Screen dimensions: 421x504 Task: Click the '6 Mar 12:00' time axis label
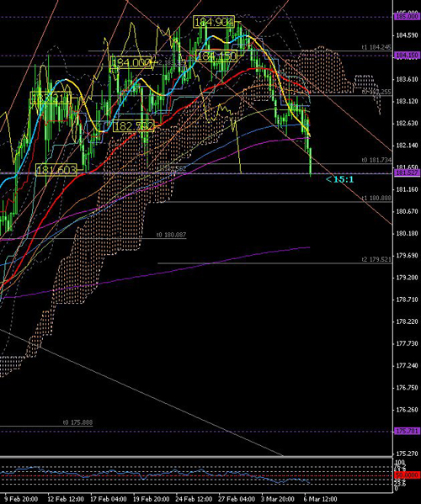(320, 499)
